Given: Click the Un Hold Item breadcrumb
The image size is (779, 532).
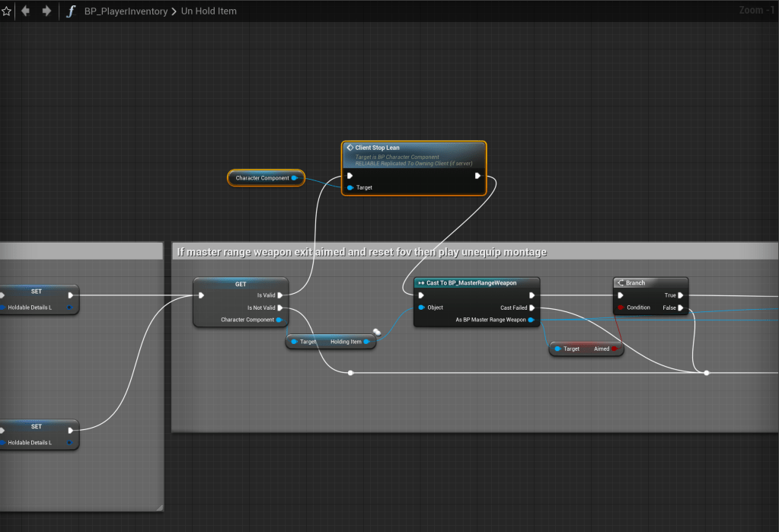Looking at the screenshot, I should 209,11.
